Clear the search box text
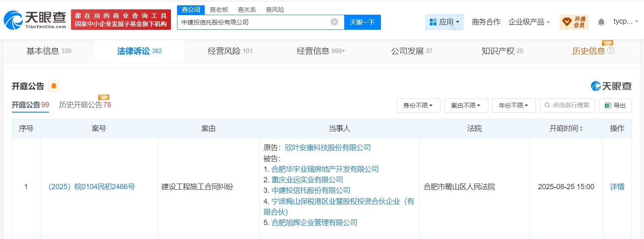644x239 pixels. pos(334,22)
